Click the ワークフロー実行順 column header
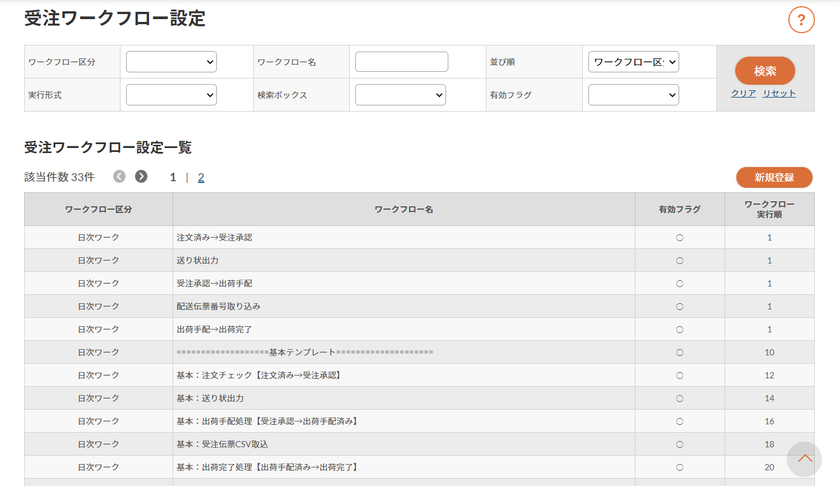 click(769, 210)
